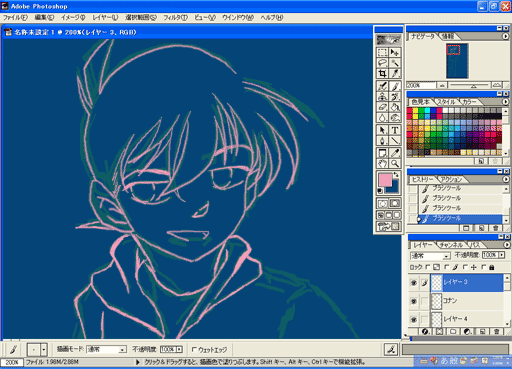Image resolution: width=512 pixels, height=369 pixels.
Task: Open the フィルタ menu
Action: point(175,18)
